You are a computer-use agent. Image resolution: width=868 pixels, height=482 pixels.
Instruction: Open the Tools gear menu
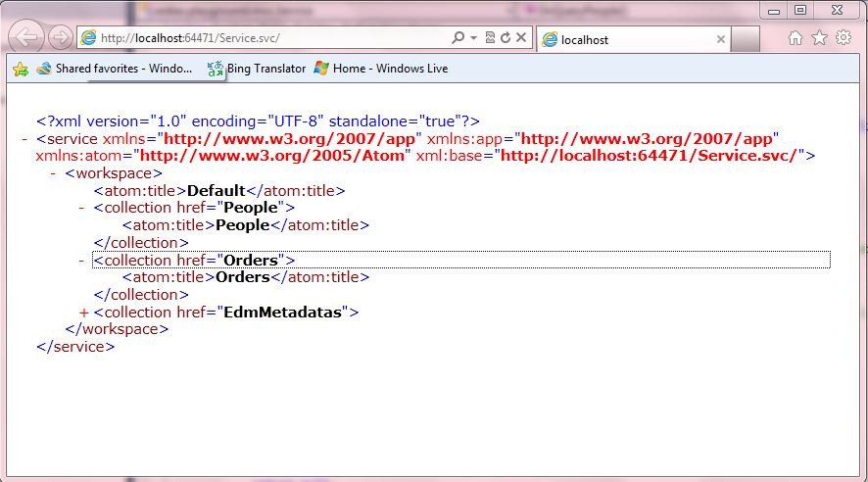843,38
